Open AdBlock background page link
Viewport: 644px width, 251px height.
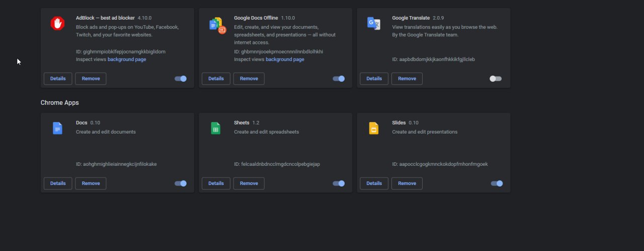pos(127,59)
